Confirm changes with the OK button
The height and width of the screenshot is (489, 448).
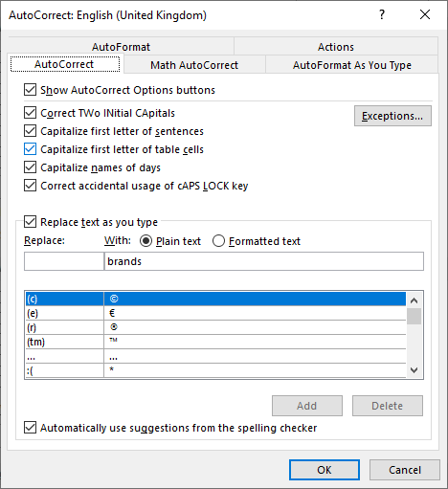(325, 470)
